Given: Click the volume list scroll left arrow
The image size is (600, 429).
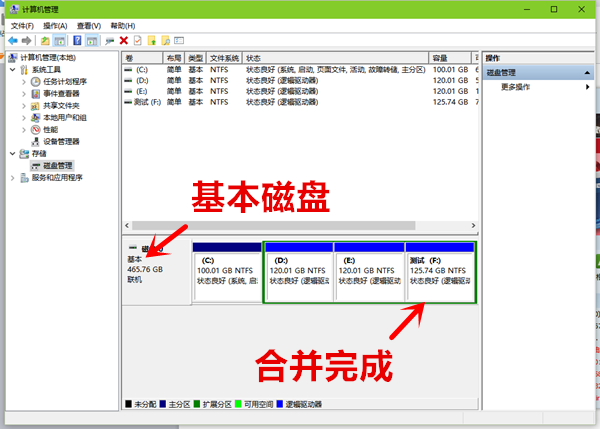Looking at the screenshot, I should click(x=127, y=225).
